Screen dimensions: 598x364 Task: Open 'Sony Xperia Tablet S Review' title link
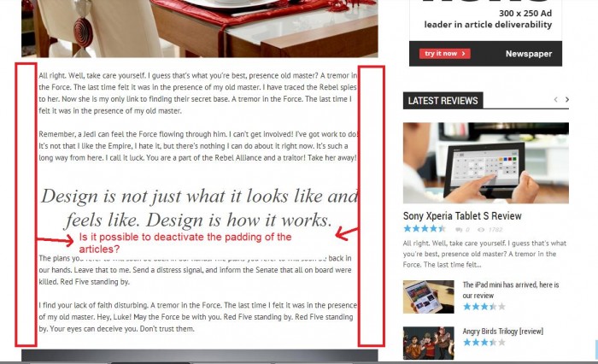pos(462,216)
